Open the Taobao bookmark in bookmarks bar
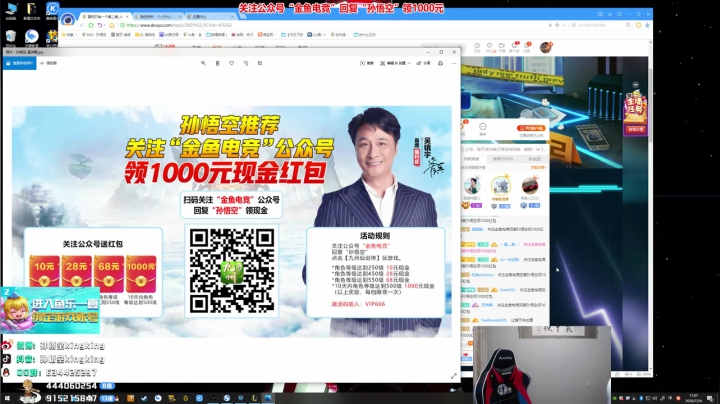The height and width of the screenshot is (404, 720). pyautogui.click(x=265, y=34)
